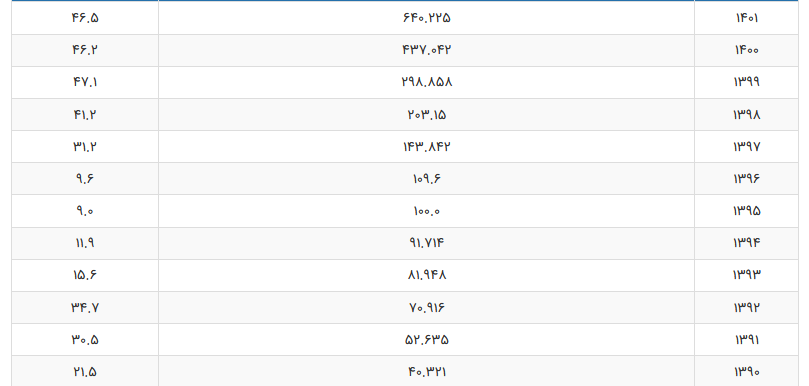Click the year ۱۳۹۱ cell
Viewport: 809px width, 386px height.
click(x=747, y=340)
